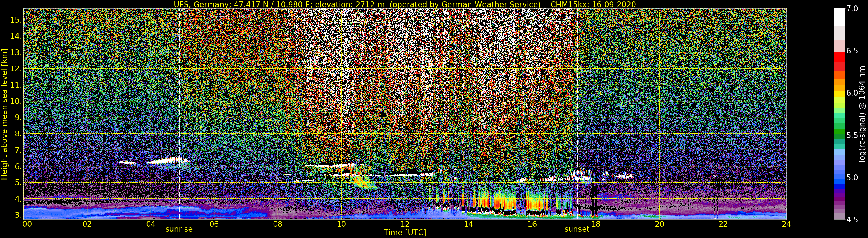868x238 pixels.
Task: Click the white dashed sunset line
Action: 578,114
